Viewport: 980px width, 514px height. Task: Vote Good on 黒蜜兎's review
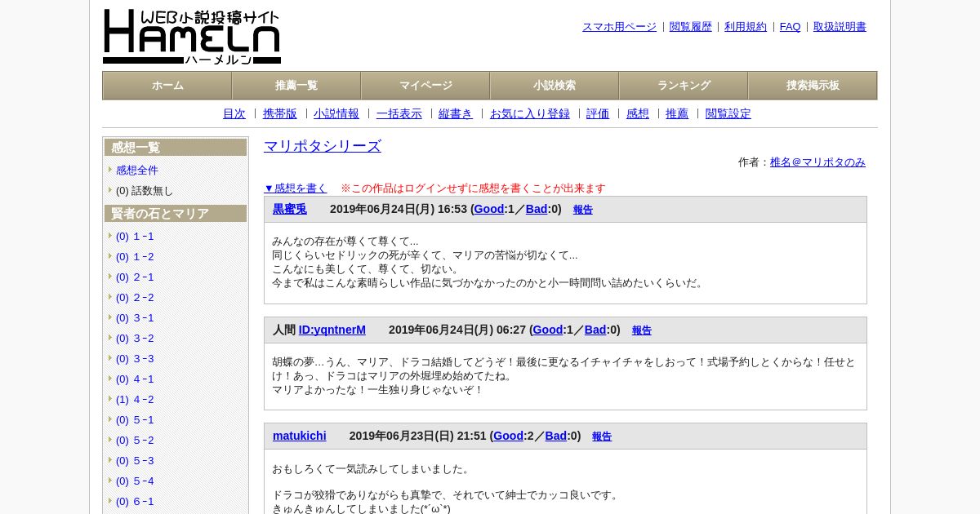[489, 210]
